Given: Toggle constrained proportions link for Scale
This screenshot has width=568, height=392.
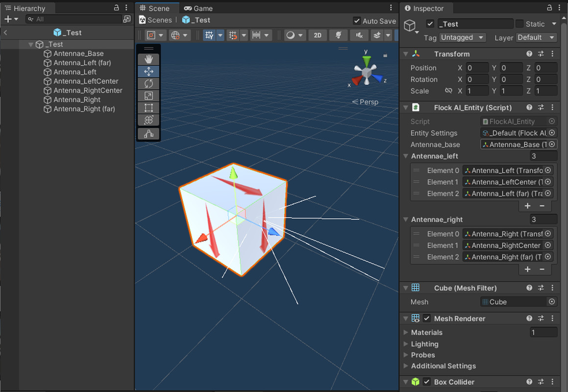Looking at the screenshot, I should (448, 91).
